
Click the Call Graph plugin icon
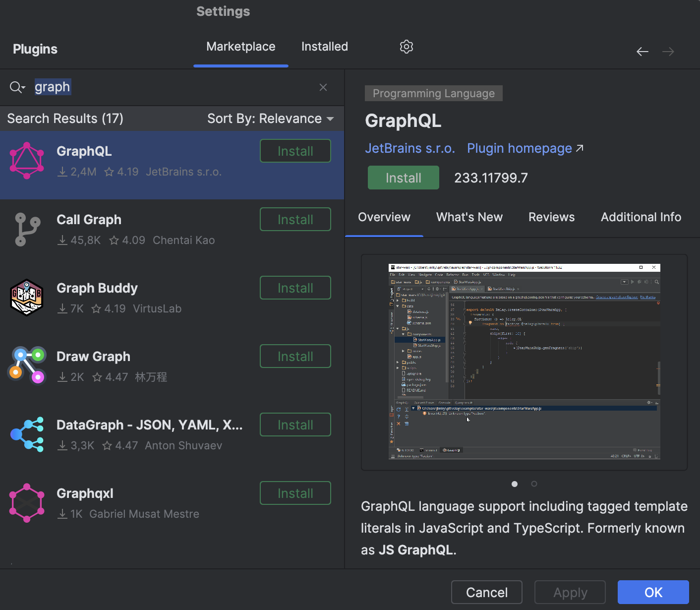coord(26,229)
